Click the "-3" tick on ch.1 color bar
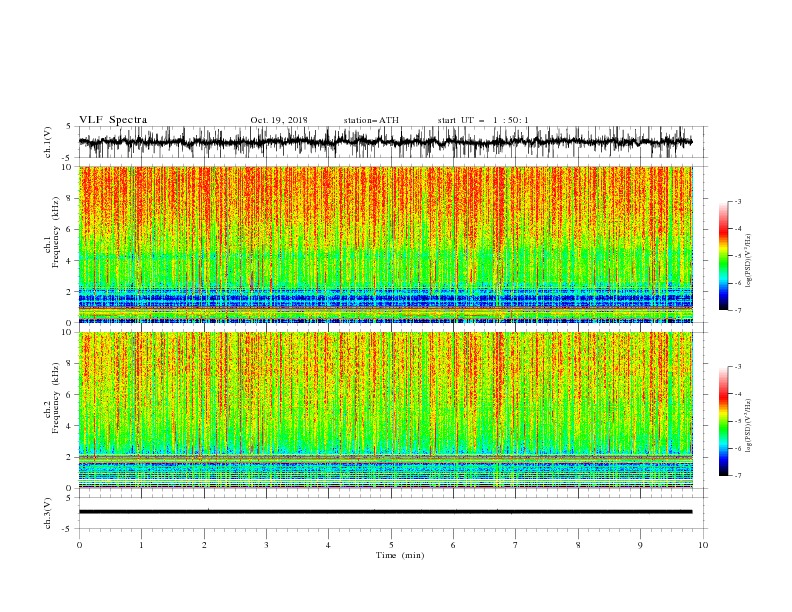 coord(738,201)
